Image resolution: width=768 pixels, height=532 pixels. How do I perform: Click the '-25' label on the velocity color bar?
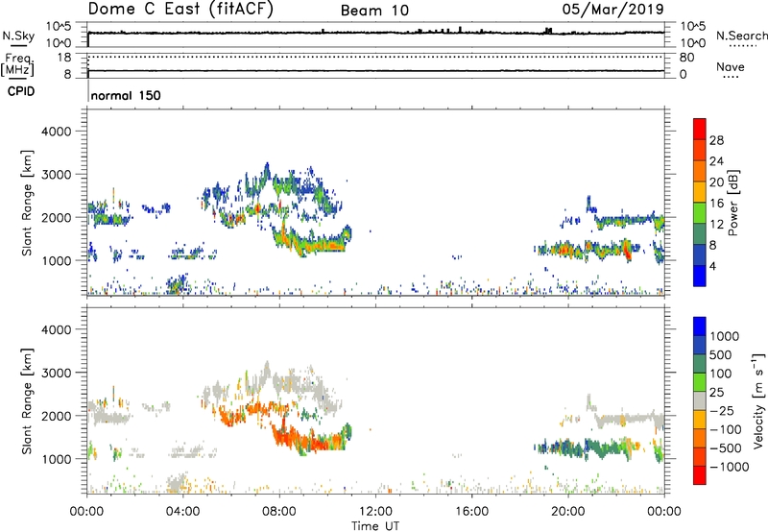coord(722,411)
